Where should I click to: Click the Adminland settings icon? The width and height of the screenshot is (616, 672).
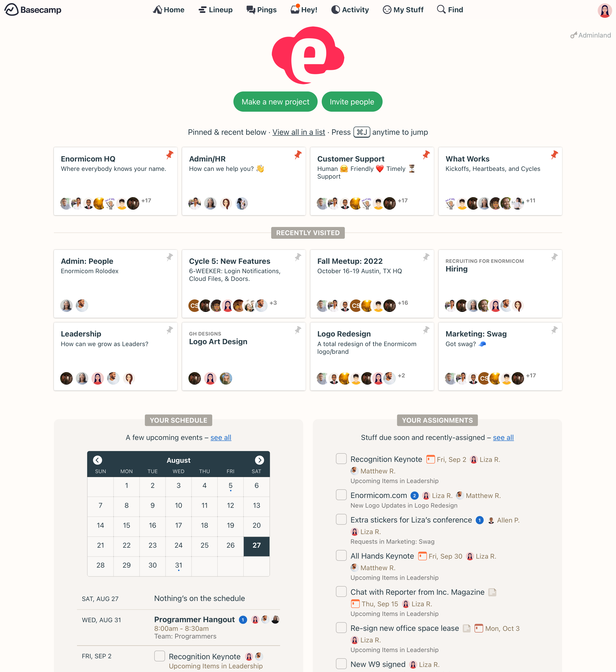click(x=574, y=35)
